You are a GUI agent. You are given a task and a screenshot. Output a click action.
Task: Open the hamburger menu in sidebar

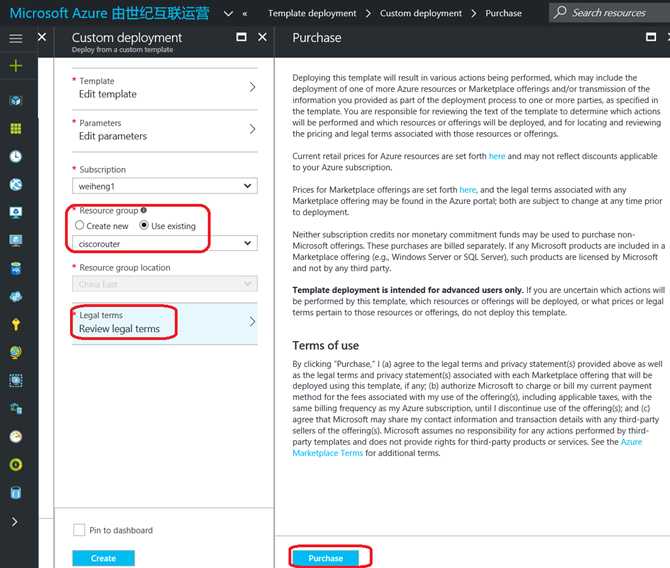pyautogui.click(x=16, y=38)
